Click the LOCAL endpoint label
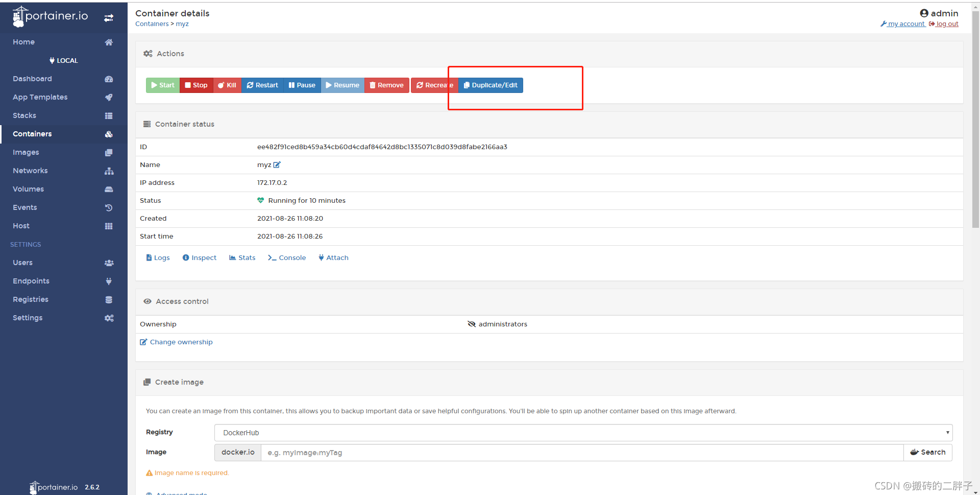 64,60
